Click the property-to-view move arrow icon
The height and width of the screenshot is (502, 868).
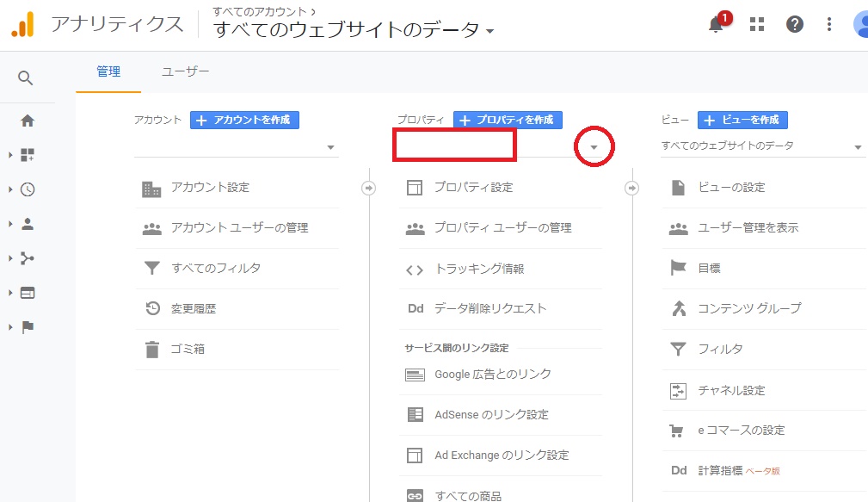tap(631, 189)
